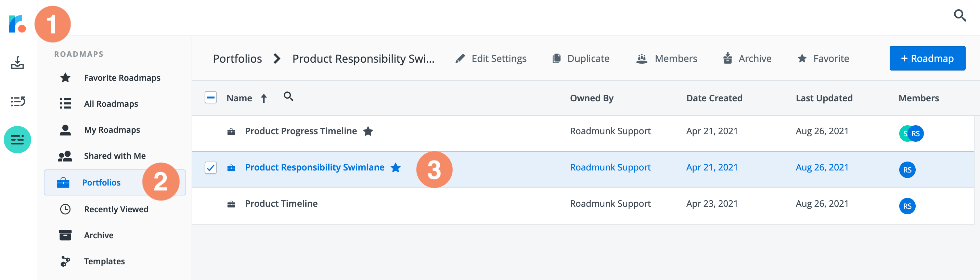Open Product Timeline roadmap

[281, 204]
